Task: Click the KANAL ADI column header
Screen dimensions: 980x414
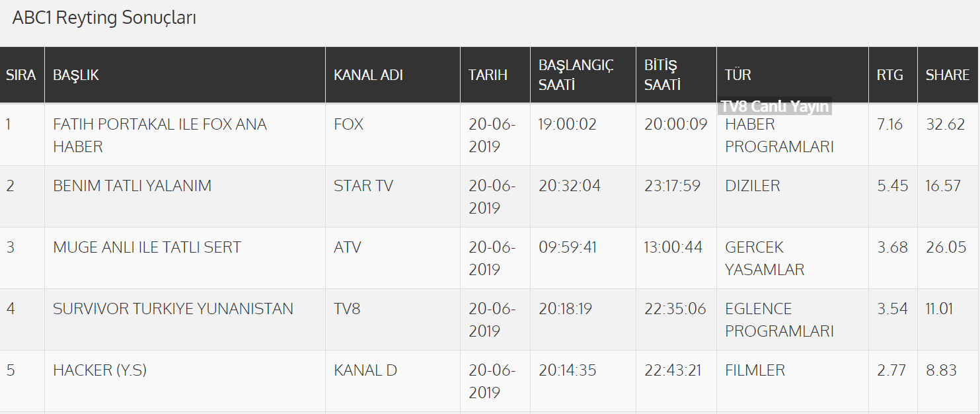Action: point(368,75)
